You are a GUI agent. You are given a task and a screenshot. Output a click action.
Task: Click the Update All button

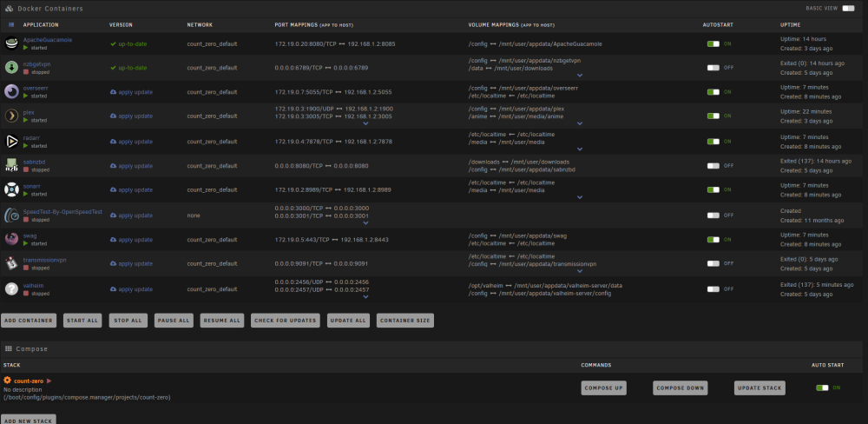click(x=348, y=321)
